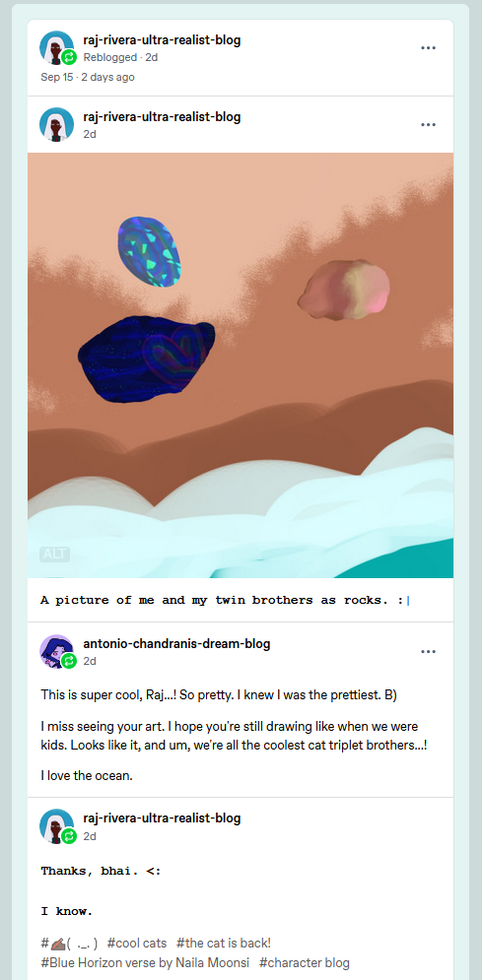Open the rocks painting image
Image resolution: width=482 pixels, height=980 pixels.
point(241,365)
